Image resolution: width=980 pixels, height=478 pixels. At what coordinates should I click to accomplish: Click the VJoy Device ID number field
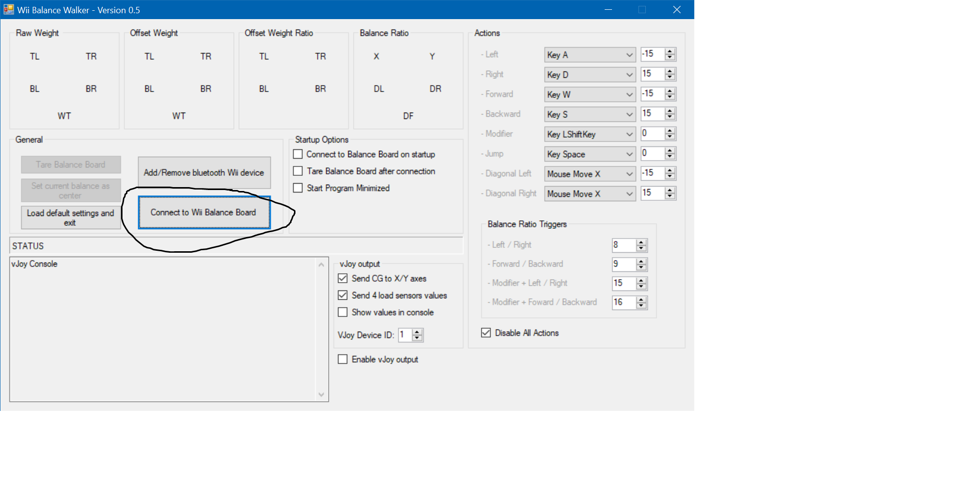click(x=405, y=335)
